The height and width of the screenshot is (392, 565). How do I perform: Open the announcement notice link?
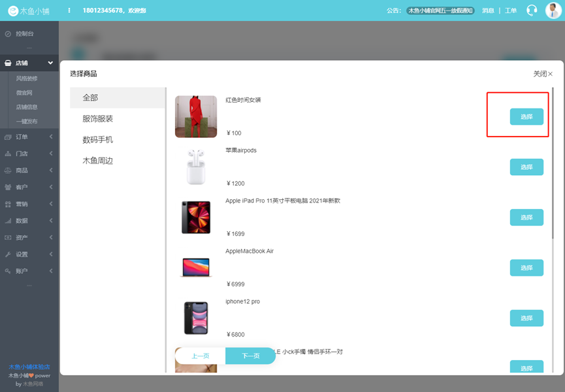[440, 10]
